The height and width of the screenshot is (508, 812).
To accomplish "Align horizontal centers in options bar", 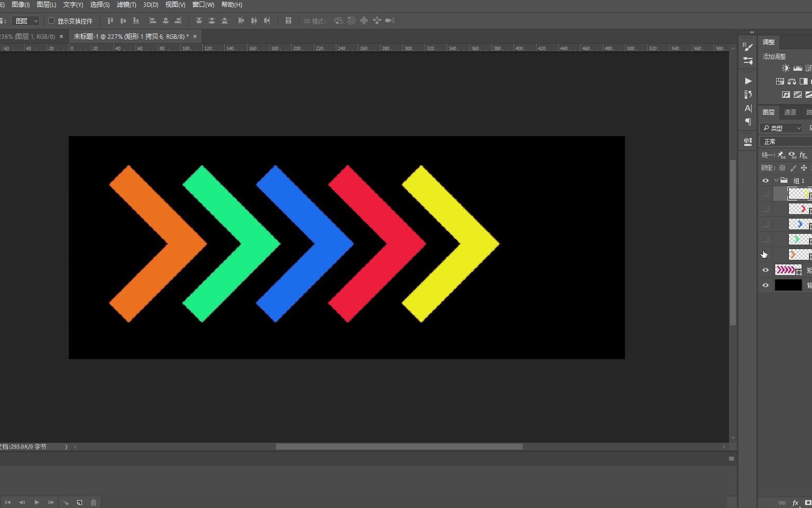I will (x=165, y=21).
